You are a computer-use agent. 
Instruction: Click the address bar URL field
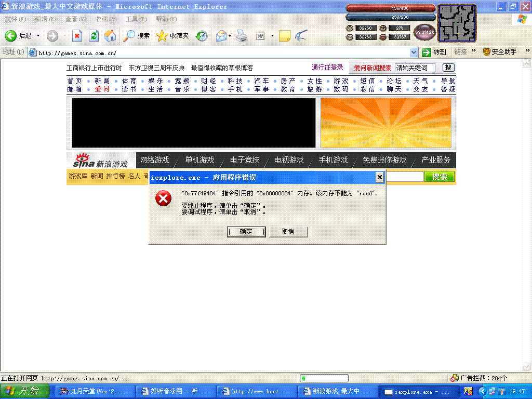pyautogui.click(x=223, y=52)
